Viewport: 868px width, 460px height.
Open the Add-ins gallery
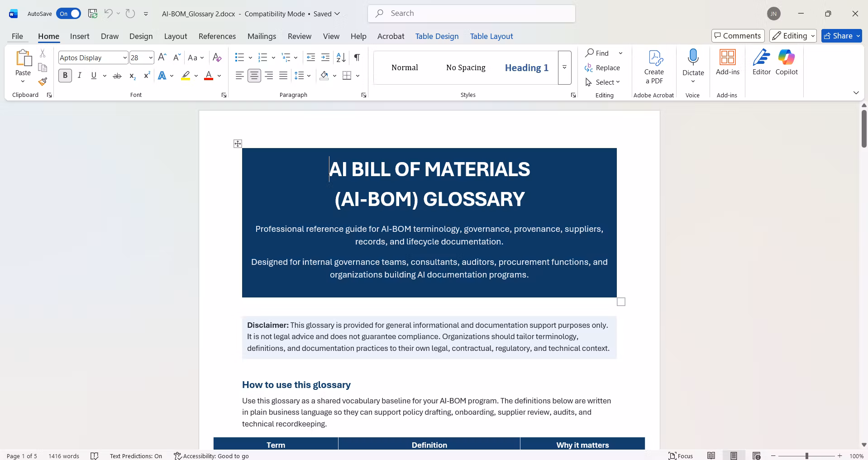728,62
